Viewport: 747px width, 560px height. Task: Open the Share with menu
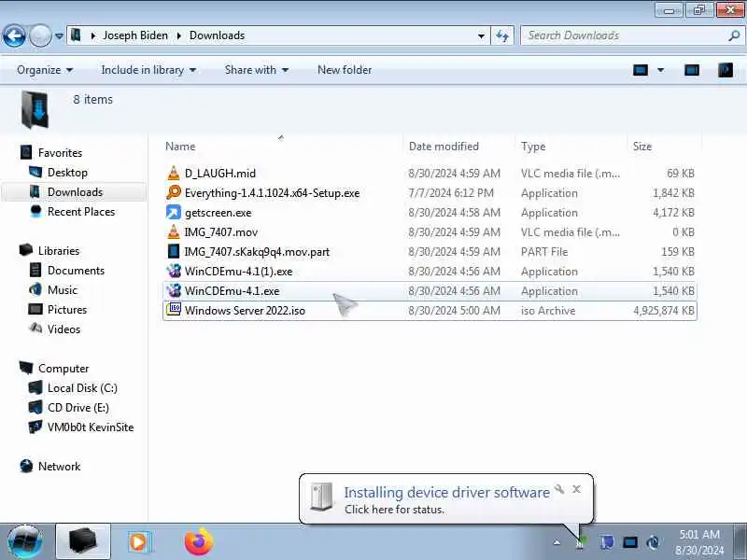[256, 70]
